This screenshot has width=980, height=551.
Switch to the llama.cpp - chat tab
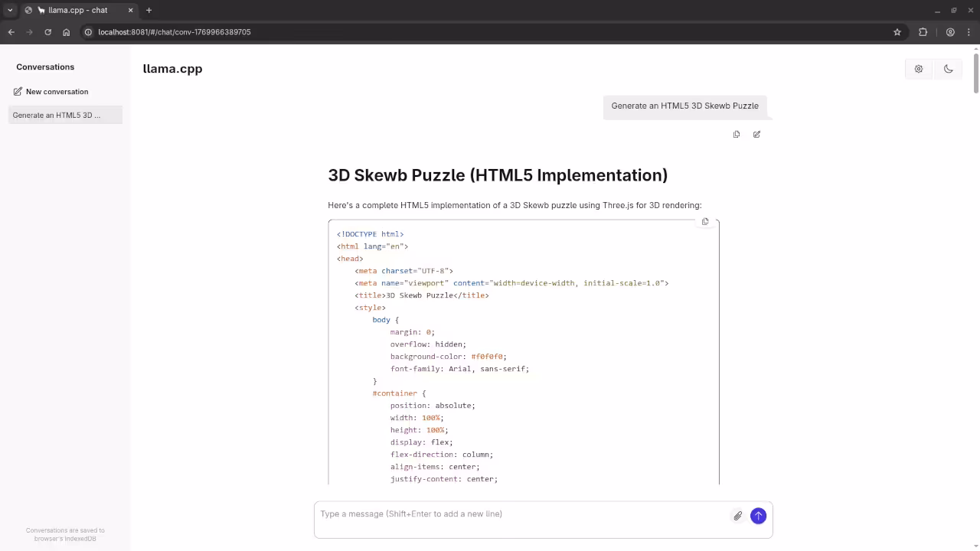tap(77, 10)
